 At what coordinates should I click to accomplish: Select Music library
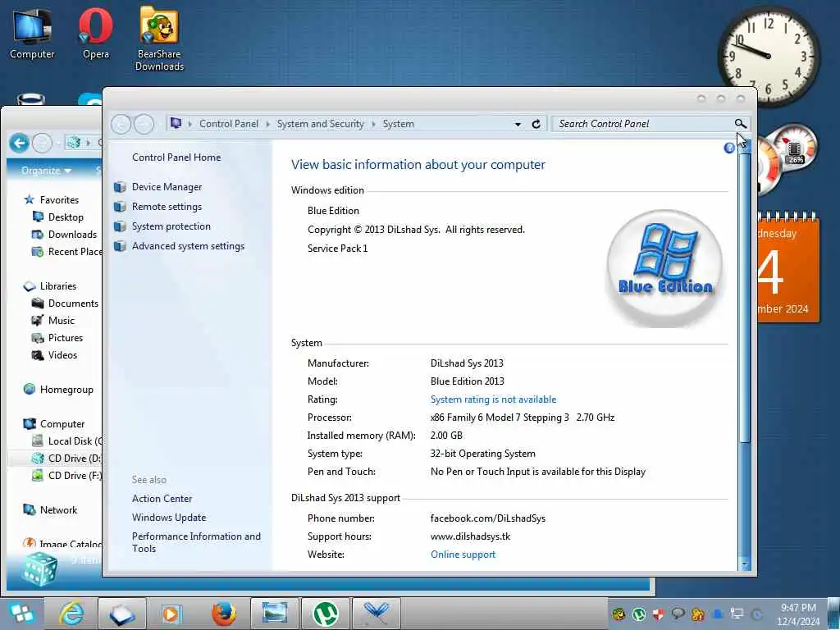point(61,321)
